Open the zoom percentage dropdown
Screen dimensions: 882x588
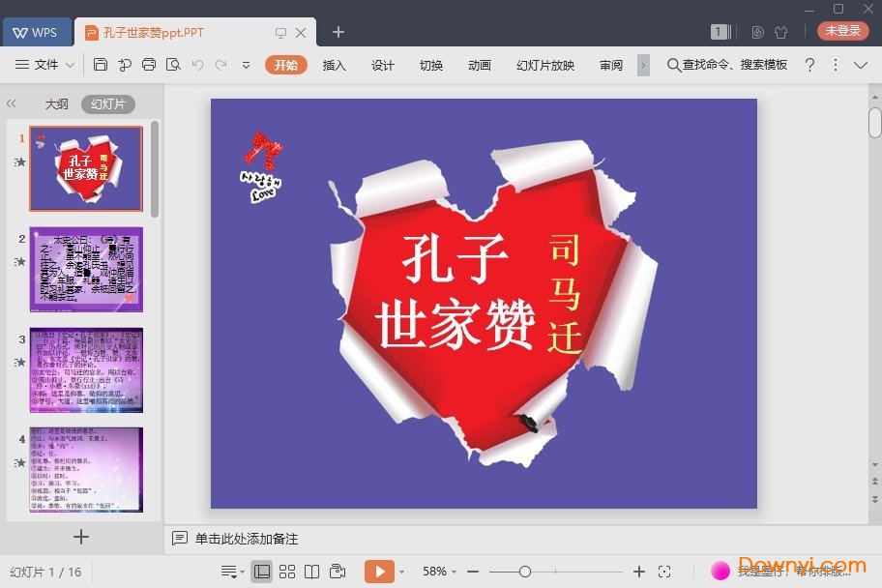[453, 571]
